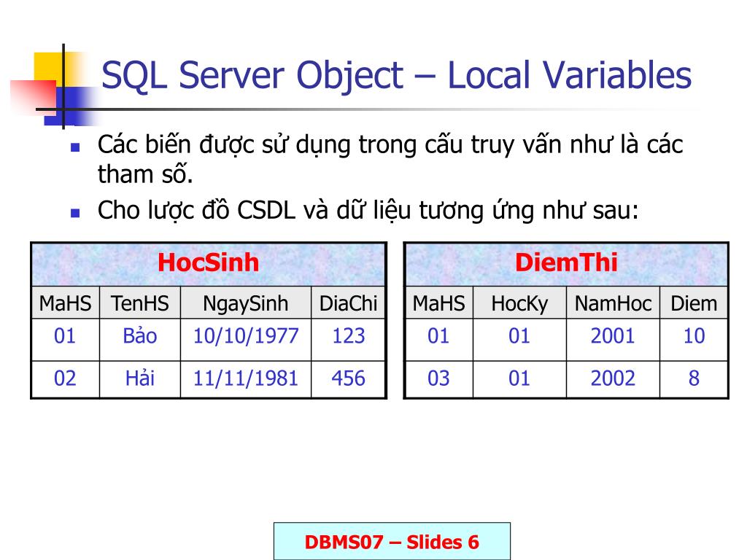This screenshot has height=560, width=747.
Task: Click the address cell '123'
Action: [348, 340]
